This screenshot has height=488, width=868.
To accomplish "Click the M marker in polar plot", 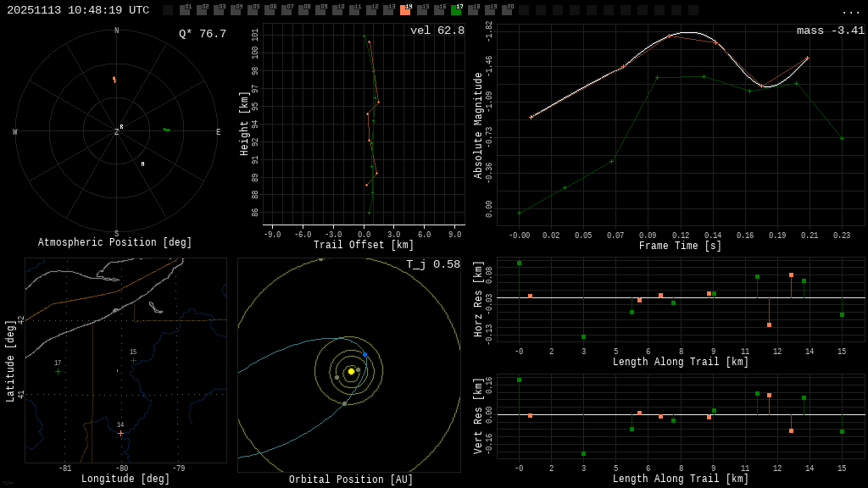I will pos(142,164).
